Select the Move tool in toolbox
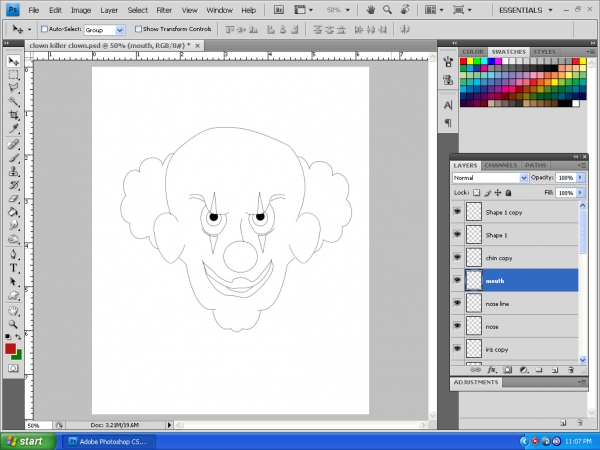The height and width of the screenshot is (450, 600). (x=13, y=61)
